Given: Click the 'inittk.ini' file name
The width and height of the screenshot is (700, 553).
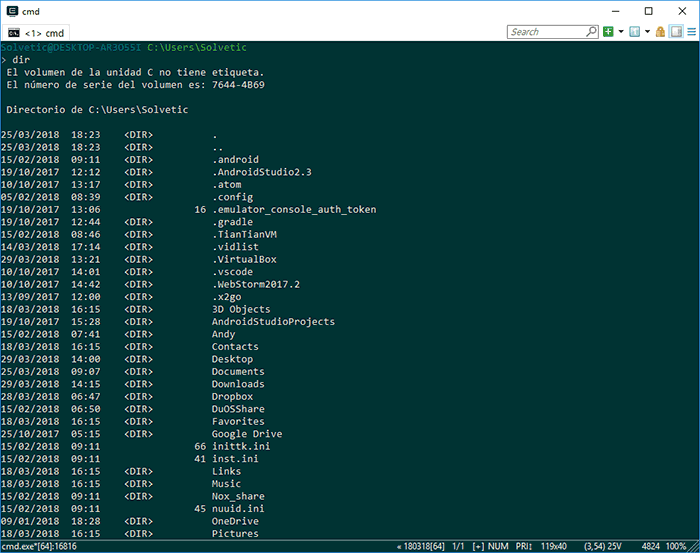Looking at the screenshot, I should tap(241, 446).
